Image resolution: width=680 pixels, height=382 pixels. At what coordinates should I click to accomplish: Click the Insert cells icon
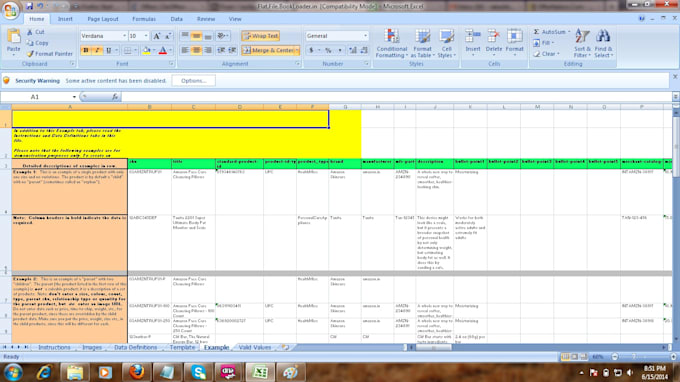(x=473, y=36)
